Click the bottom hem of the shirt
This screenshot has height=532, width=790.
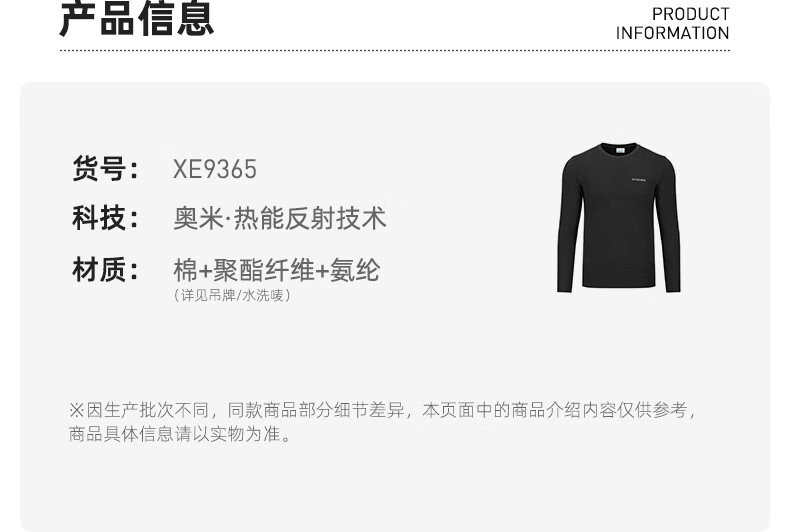(619, 284)
